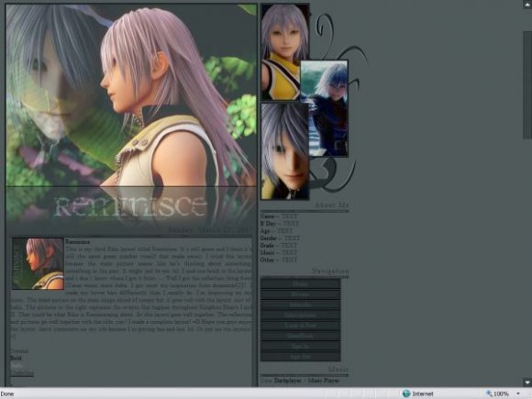
Task: Click the 'Other -- TEXT' line
Action: (x=279, y=260)
